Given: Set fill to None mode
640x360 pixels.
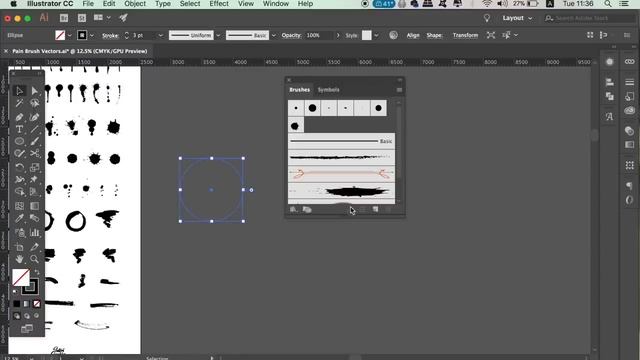Looking at the screenshot, I should pos(37,304).
